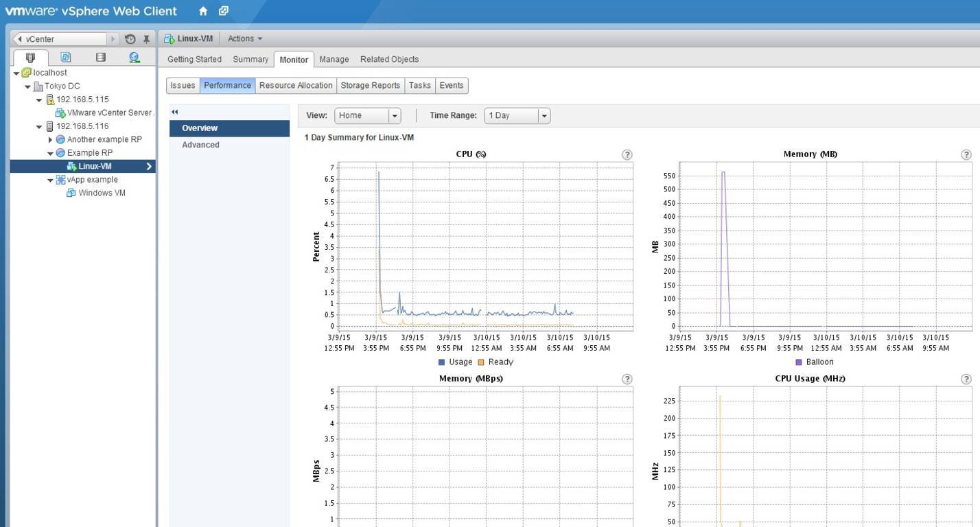Open the Actions dropdown menu
This screenshot has width=980, height=527.
pos(245,39)
